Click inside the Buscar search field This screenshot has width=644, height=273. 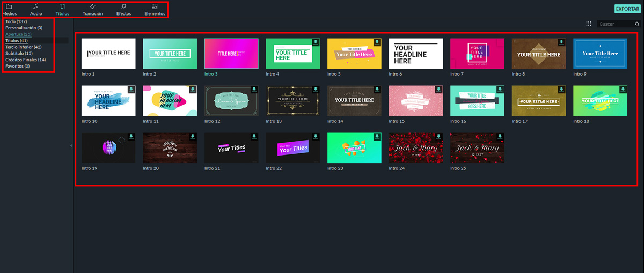coord(614,24)
